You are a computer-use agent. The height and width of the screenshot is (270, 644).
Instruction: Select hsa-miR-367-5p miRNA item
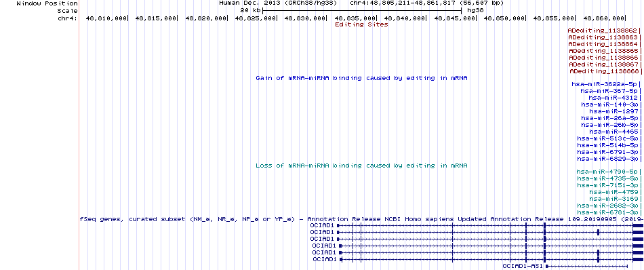pos(609,91)
